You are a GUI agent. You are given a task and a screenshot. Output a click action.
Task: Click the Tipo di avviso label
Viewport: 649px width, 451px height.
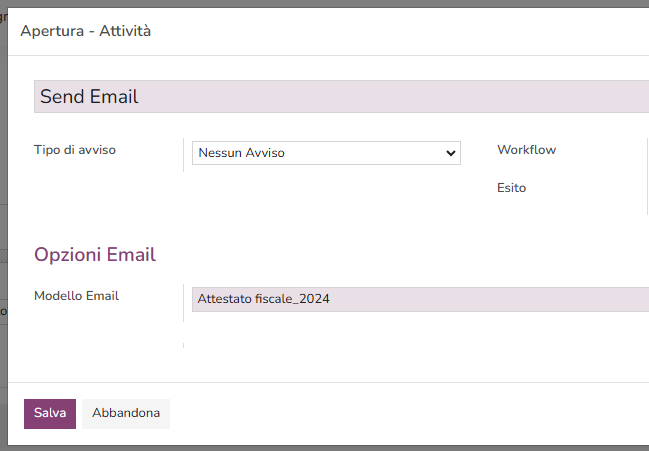(x=75, y=150)
